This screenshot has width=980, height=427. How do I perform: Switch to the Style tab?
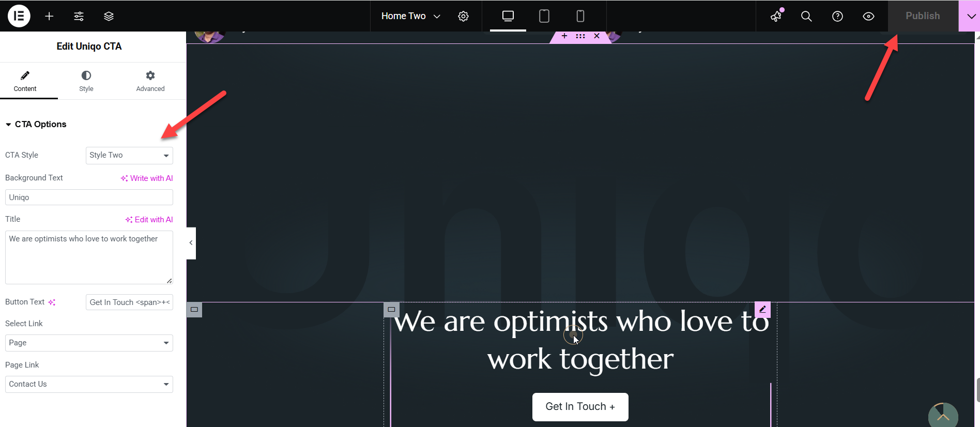coord(86,81)
